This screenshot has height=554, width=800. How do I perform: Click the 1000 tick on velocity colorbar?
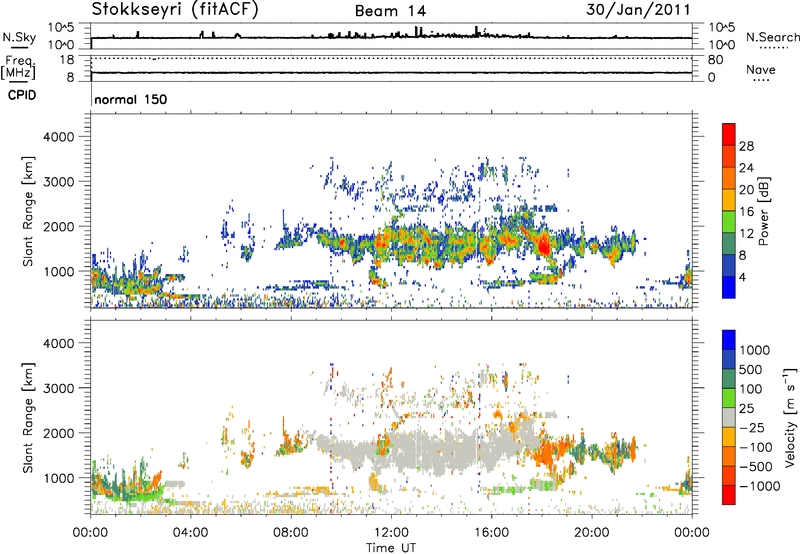pos(755,350)
